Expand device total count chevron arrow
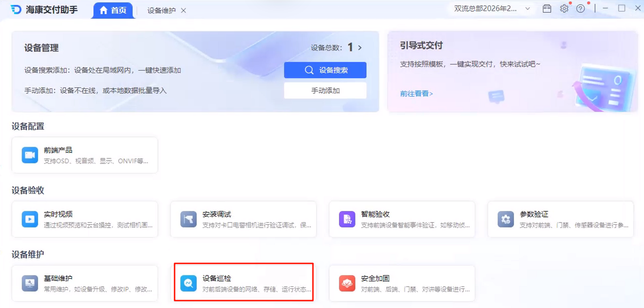This screenshot has width=644, height=308. tap(360, 47)
